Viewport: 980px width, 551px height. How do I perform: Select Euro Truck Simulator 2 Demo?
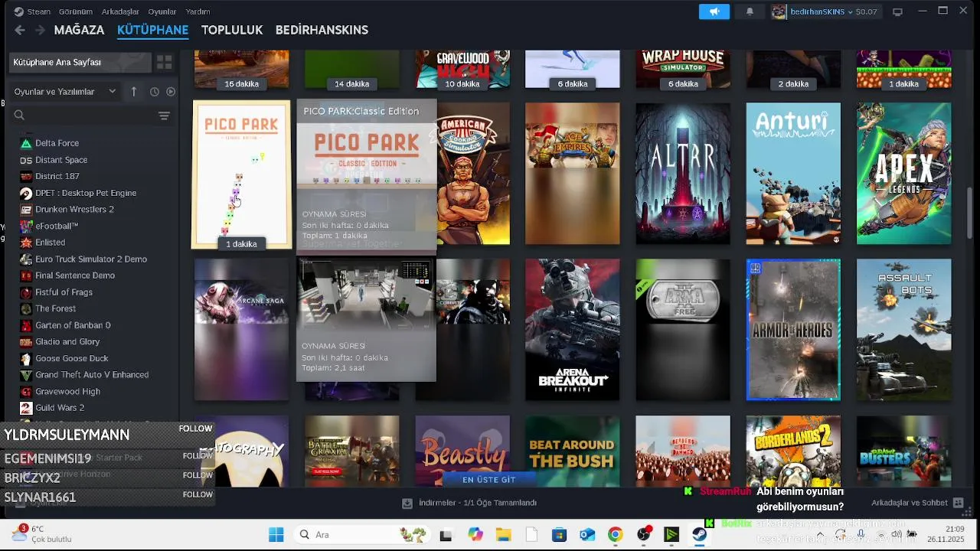91,259
